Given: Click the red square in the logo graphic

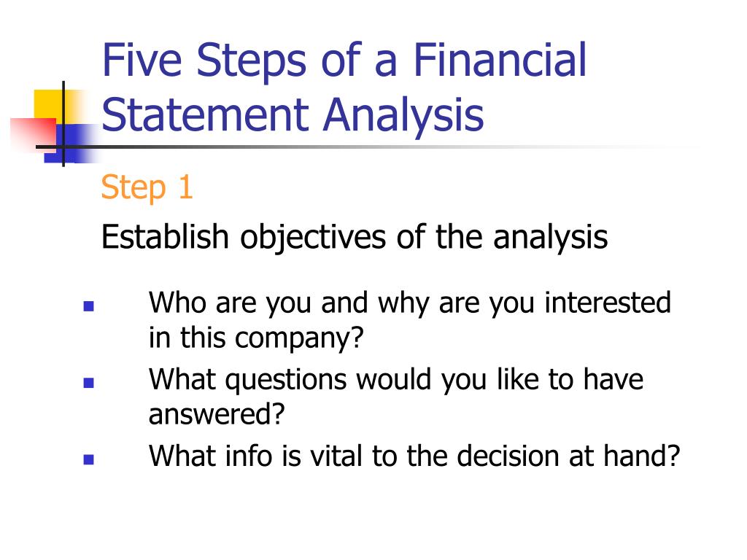Looking at the screenshot, I should [34, 134].
